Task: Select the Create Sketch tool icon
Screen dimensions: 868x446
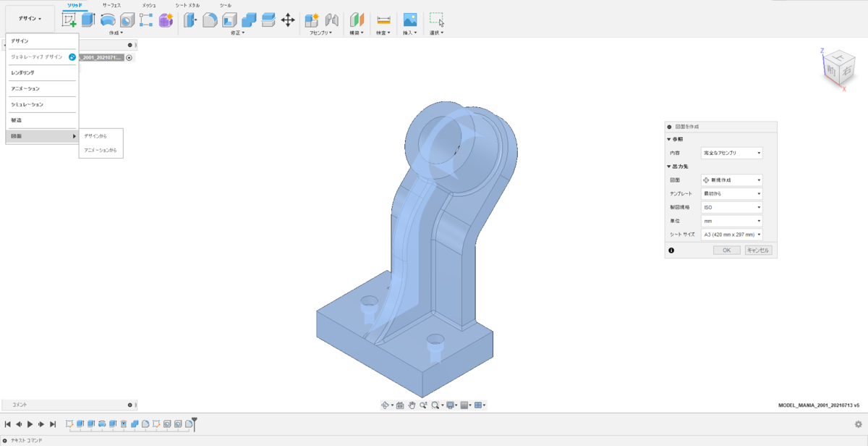Action: (x=69, y=20)
